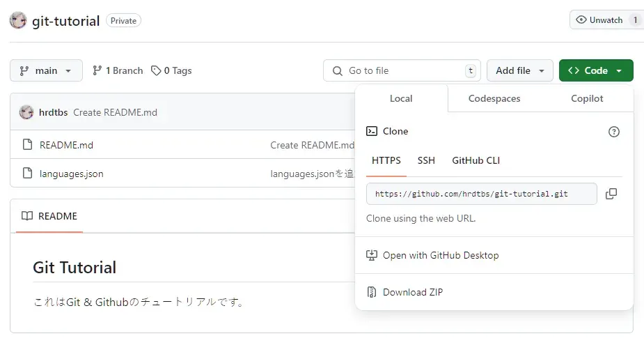Click the eye icon in Unwatch button

tap(581, 20)
